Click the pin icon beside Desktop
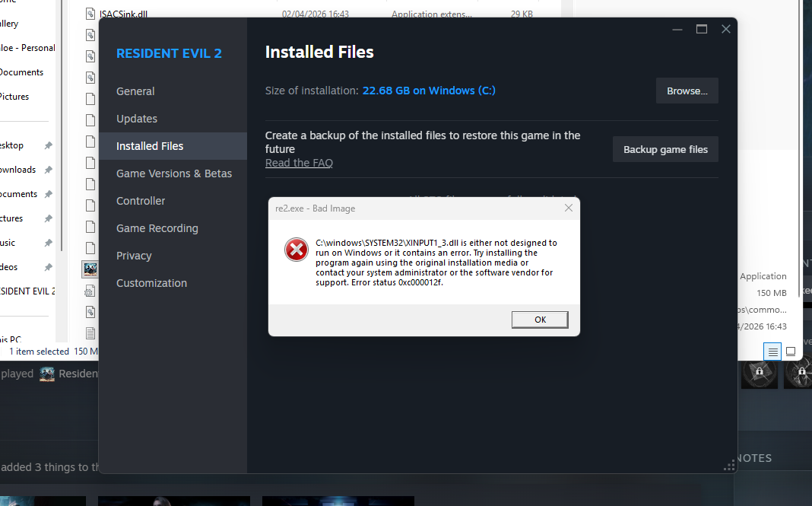The width and height of the screenshot is (812, 506). pos(48,145)
